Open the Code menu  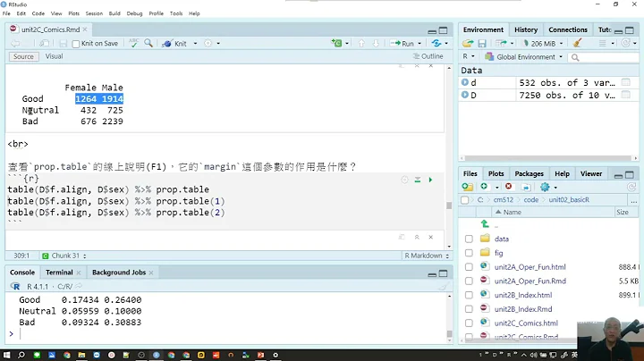tap(38, 13)
